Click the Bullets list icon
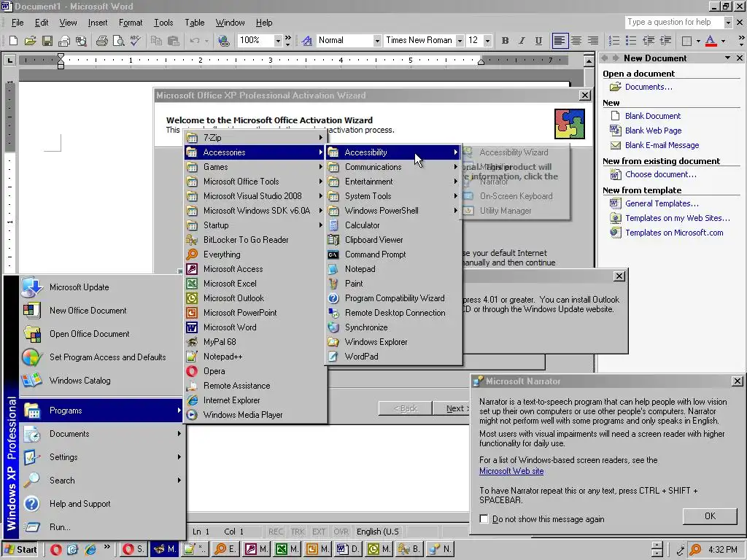This screenshot has height=560, width=747. point(631,41)
